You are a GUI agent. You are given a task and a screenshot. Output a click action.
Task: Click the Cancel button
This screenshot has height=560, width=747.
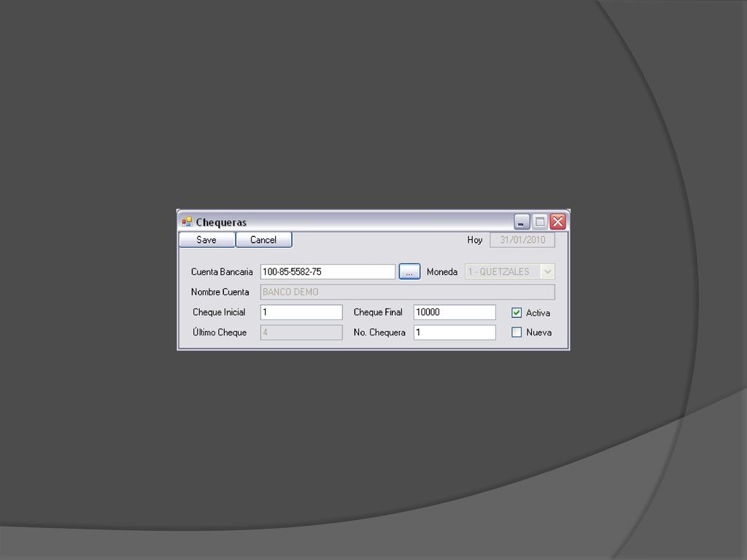point(263,240)
